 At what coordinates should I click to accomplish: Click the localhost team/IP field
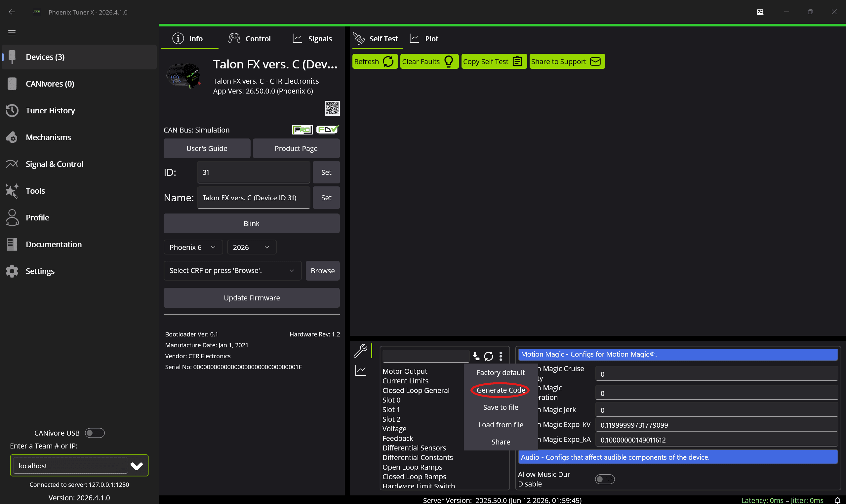70,466
